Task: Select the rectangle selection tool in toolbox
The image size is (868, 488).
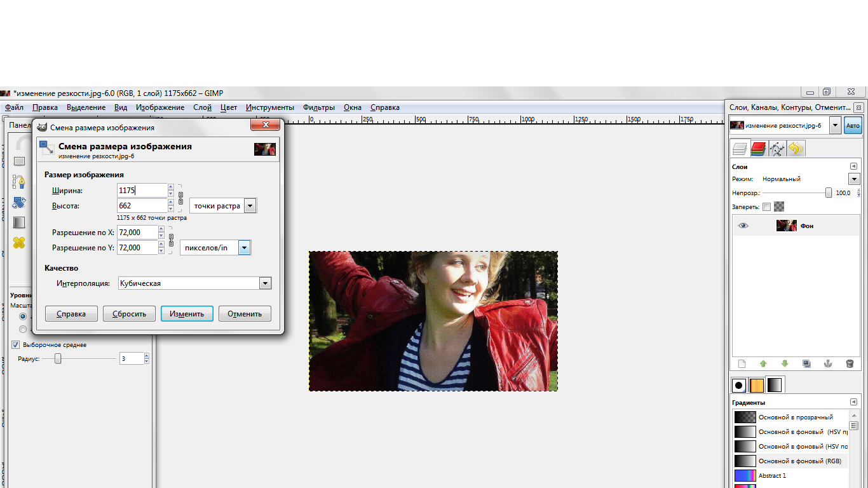Action: tap(19, 161)
